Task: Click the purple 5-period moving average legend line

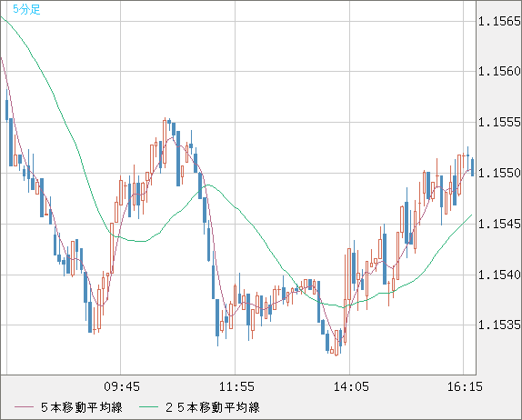Action: [25, 407]
